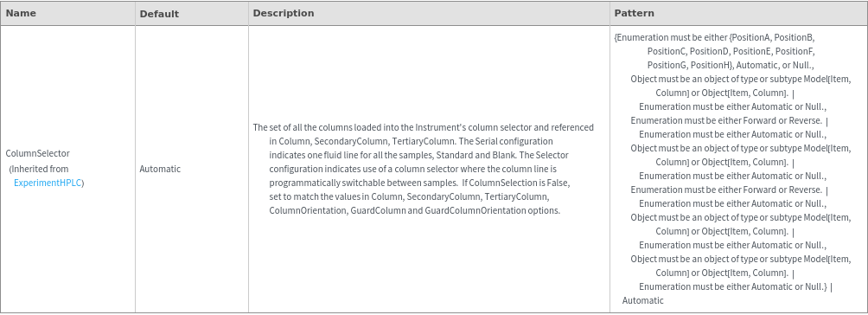Click the Automatic default value cell
This screenshot has width=868, height=315.
160,169
